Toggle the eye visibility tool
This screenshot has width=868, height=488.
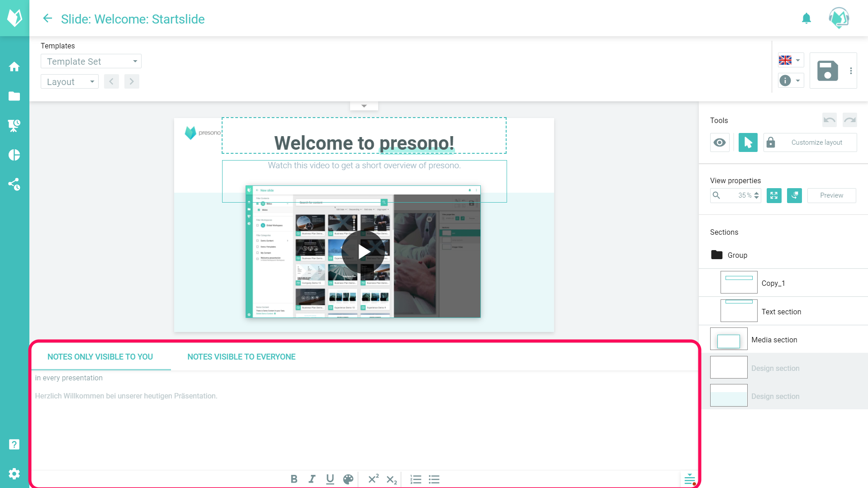point(720,142)
